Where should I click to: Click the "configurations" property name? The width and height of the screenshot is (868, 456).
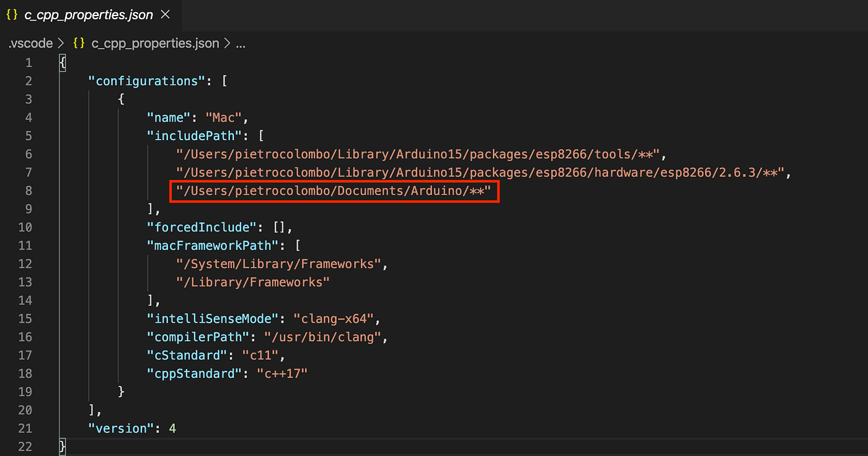tap(146, 80)
